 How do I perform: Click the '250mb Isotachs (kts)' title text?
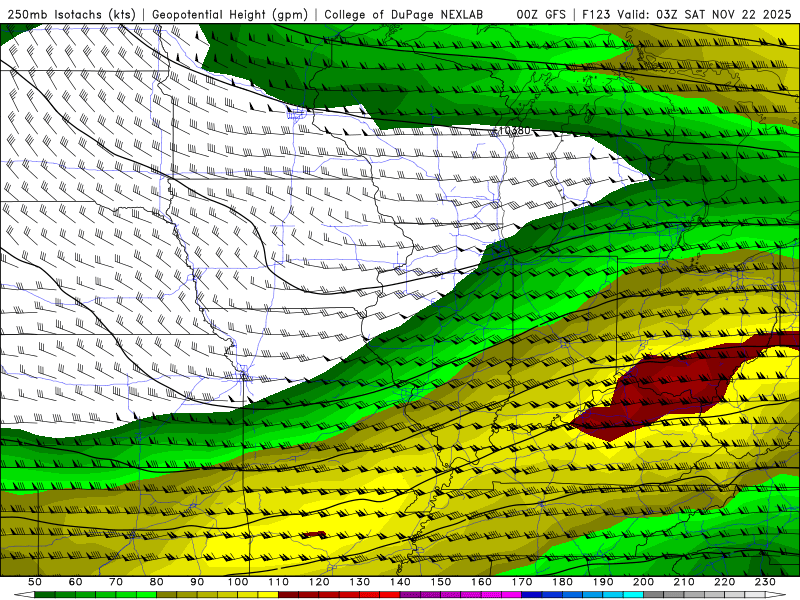coord(72,14)
